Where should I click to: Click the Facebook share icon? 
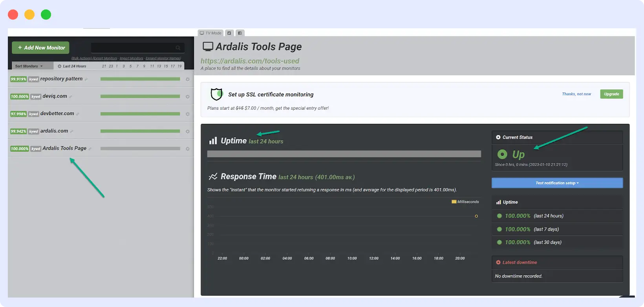(x=240, y=33)
